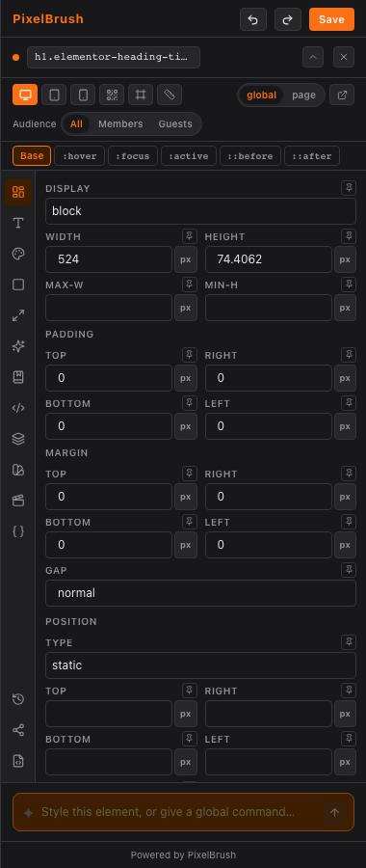Open the clapperboard animation sidebar icon
Viewport: 366px width, 868px height.
point(18,501)
